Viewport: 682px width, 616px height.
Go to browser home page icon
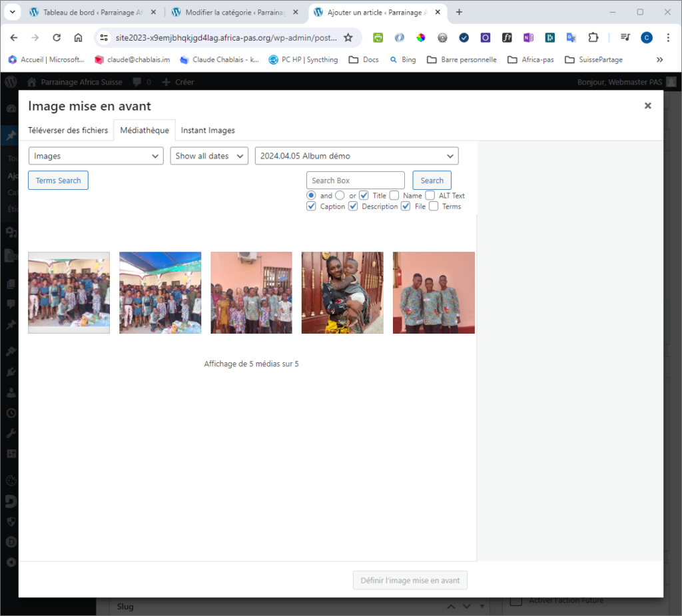click(x=78, y=38)
